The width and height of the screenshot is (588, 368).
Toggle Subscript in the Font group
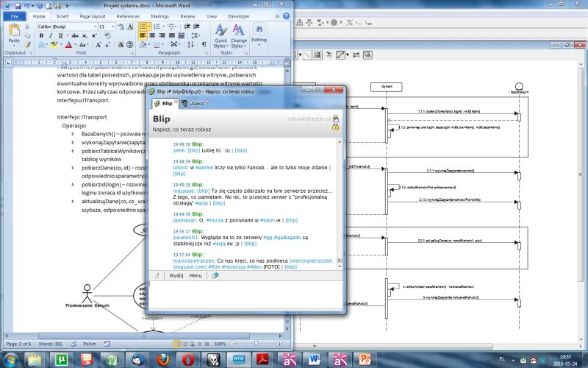tap(85, 35)
